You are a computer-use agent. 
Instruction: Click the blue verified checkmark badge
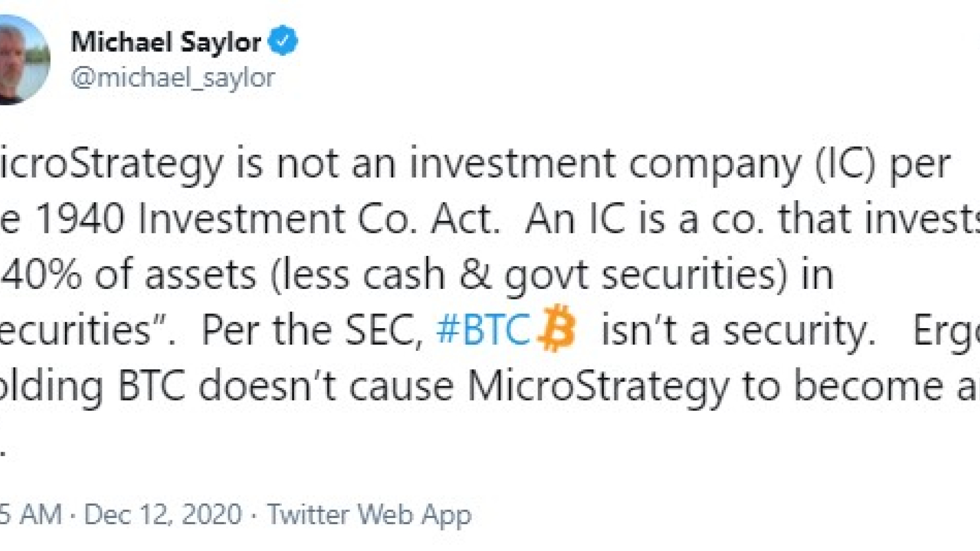point(283,41)
